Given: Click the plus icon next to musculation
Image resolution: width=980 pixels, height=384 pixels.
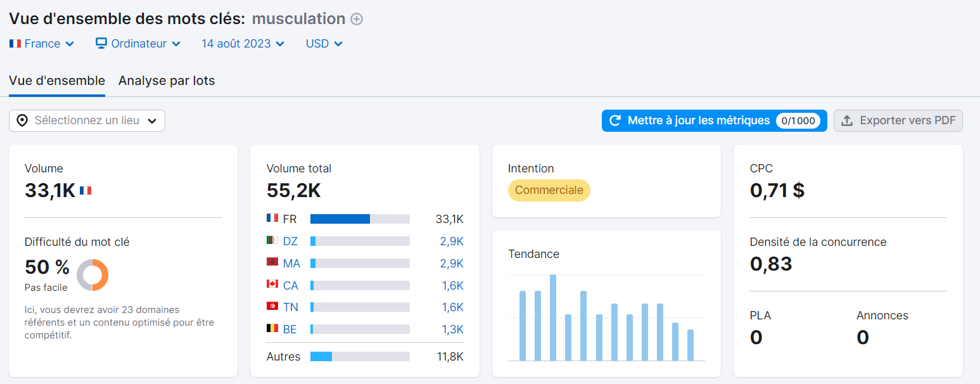Looking at the screenshot, I should 357,19.
